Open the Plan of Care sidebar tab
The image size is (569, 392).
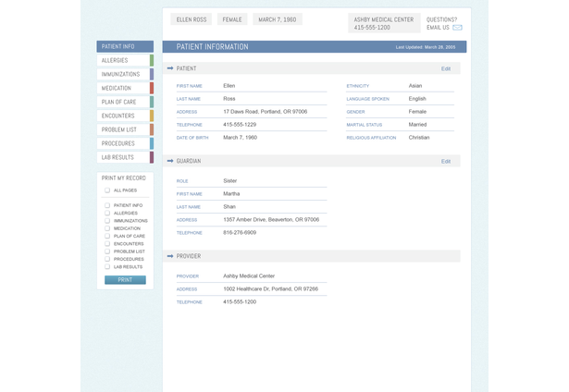click(x=125, y=102)
